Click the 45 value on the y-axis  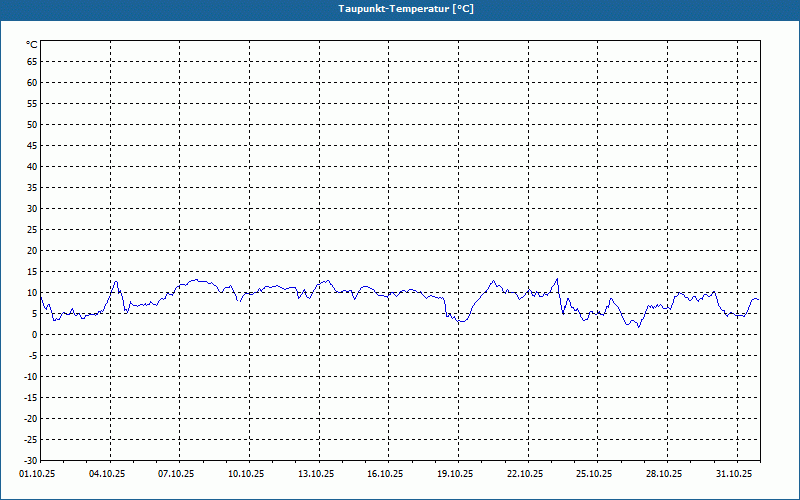32,146
